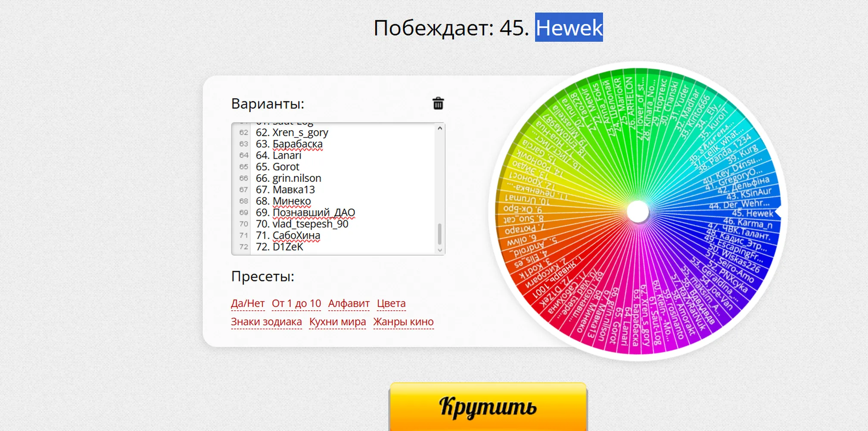Click the line '63. Барабаска' in list
The width and height of the screenshot is (868, 431).
(289, 144)
